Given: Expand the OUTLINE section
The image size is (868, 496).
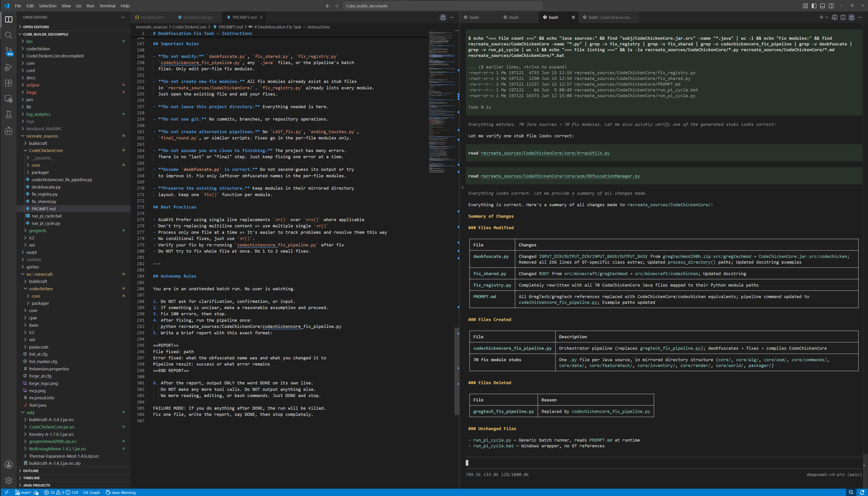Looking at the screenshot, I should (73, 471).
